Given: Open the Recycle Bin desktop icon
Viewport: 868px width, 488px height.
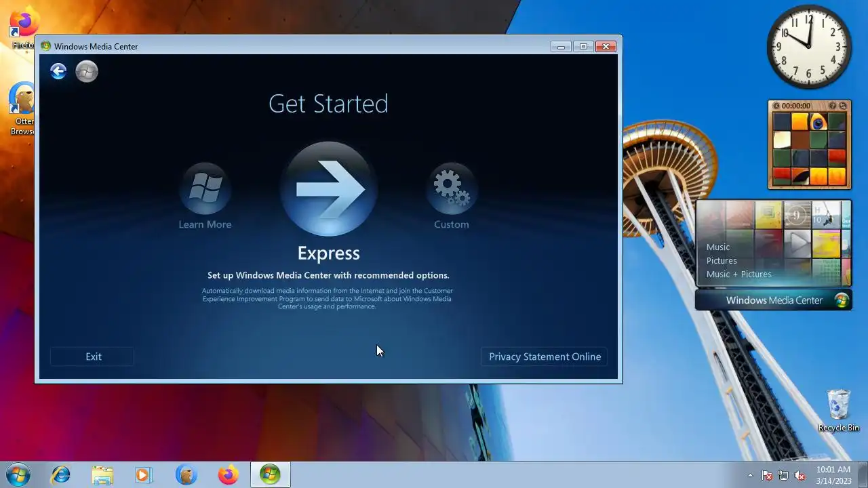Looking at the screenshot, I should 839,410.
